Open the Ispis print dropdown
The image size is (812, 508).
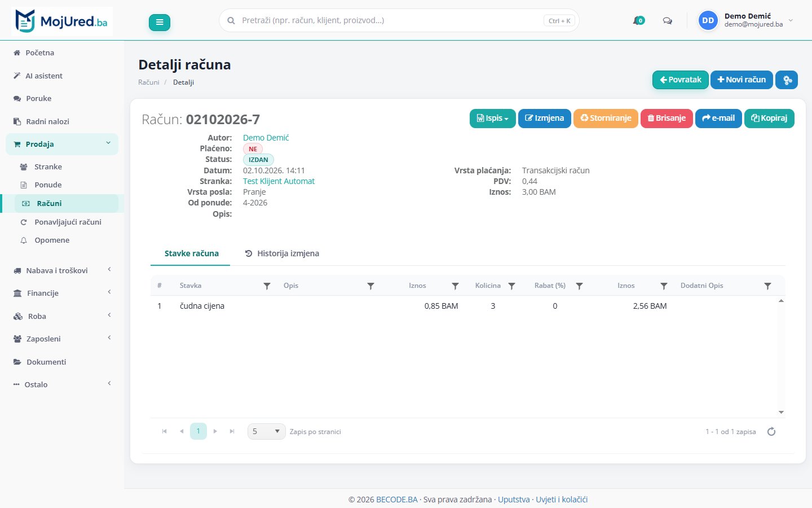point(492,119)
